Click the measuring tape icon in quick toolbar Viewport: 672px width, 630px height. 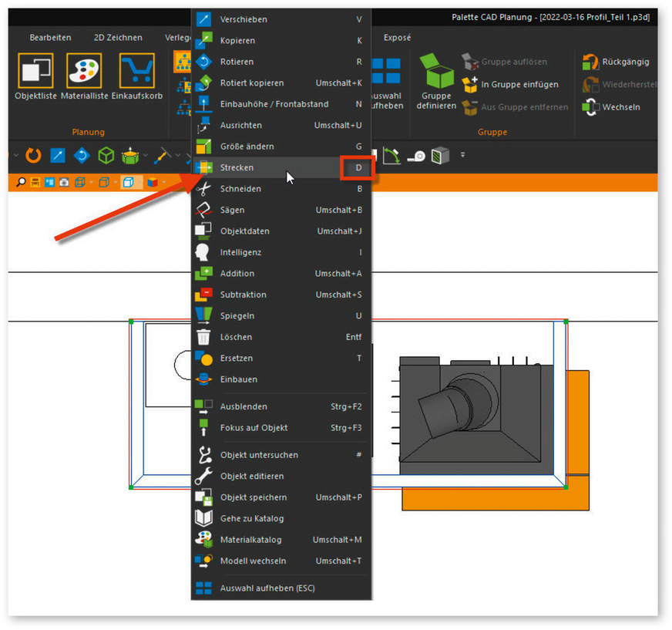pyautogui.click(x=417, y=156)
